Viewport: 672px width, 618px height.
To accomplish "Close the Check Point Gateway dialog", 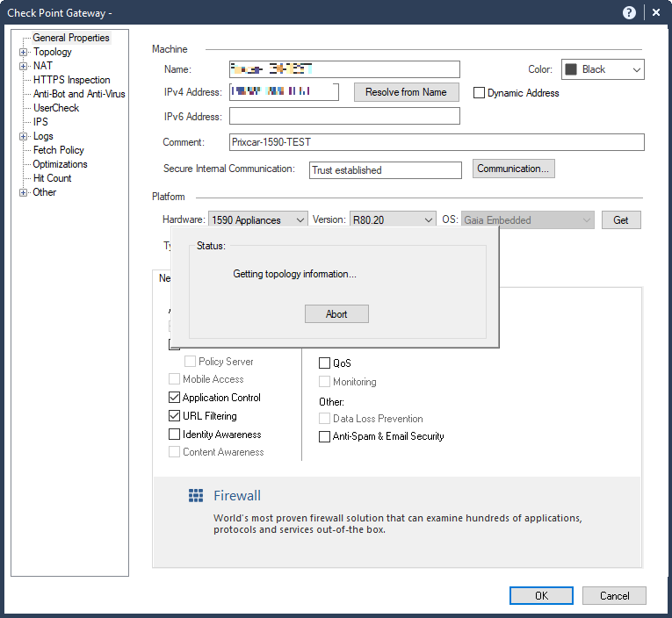I will coord(656,12).
